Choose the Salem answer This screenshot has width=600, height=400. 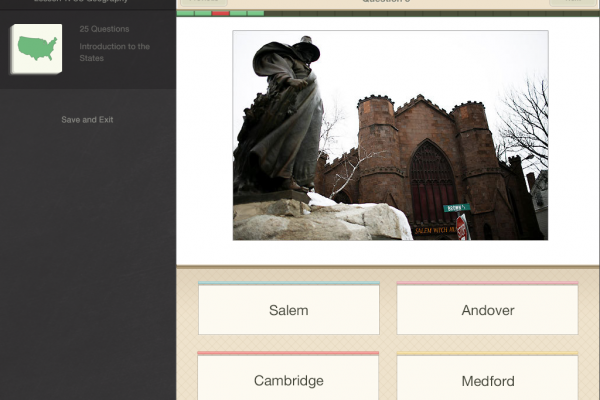coord(289,309)
